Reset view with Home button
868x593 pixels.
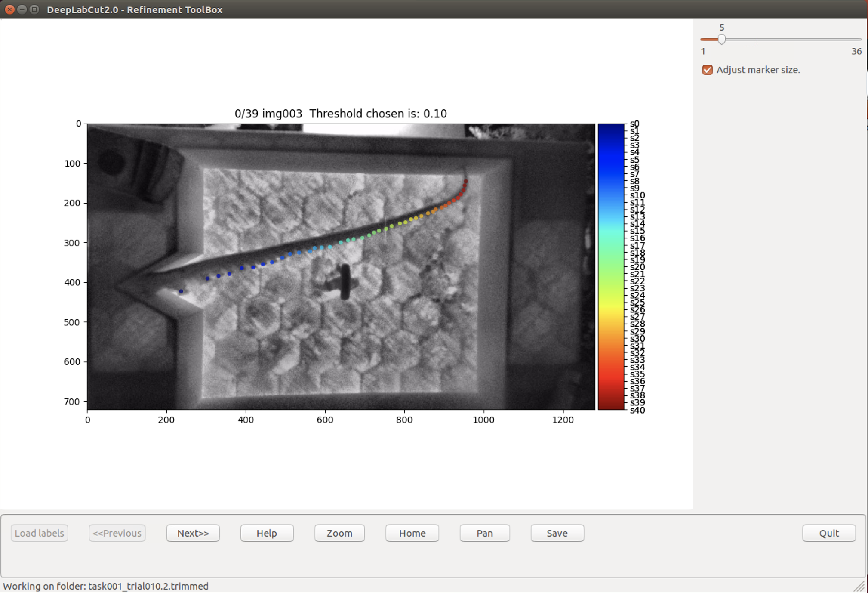tap(412, 533)
